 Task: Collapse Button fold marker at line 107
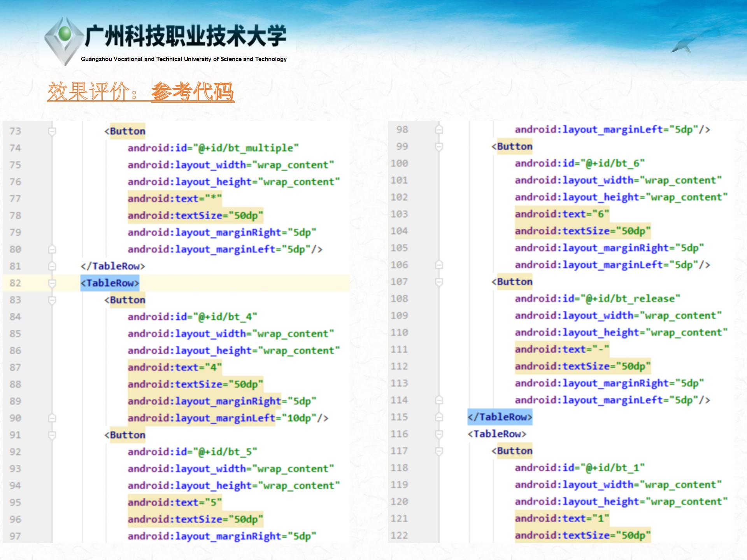tap(439, 282)
